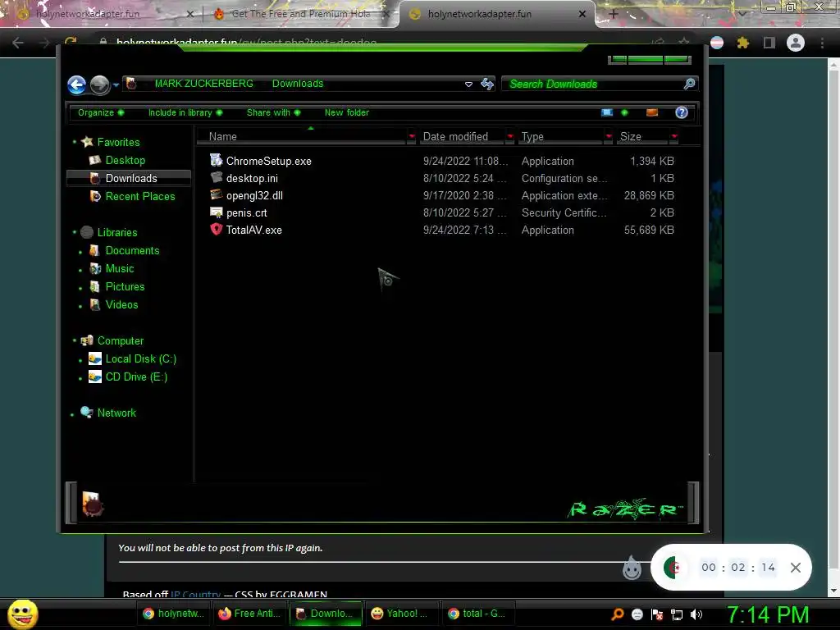Open Type column filter dropdown
This screenshot has height=630, width=840.
tap(609, 137)
